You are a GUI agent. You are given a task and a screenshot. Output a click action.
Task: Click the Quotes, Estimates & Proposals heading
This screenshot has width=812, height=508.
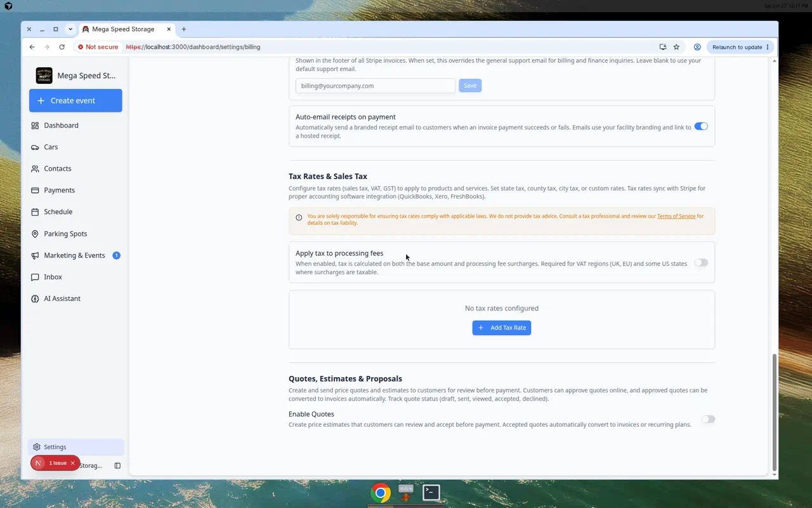[x=345, y=378]
